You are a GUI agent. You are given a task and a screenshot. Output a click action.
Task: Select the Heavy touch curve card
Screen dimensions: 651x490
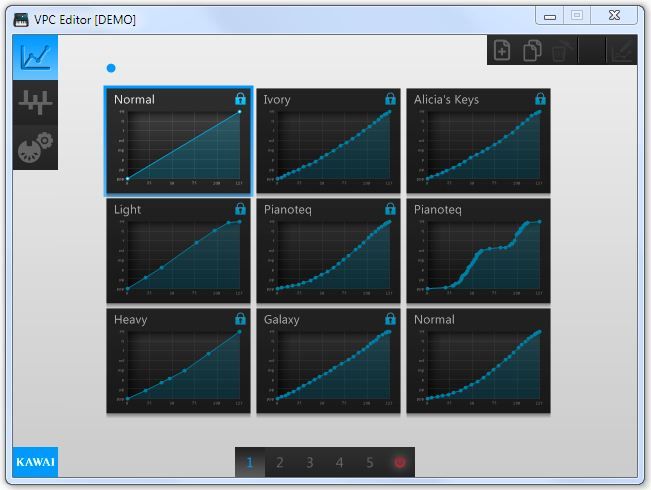(x=179, y=361)
